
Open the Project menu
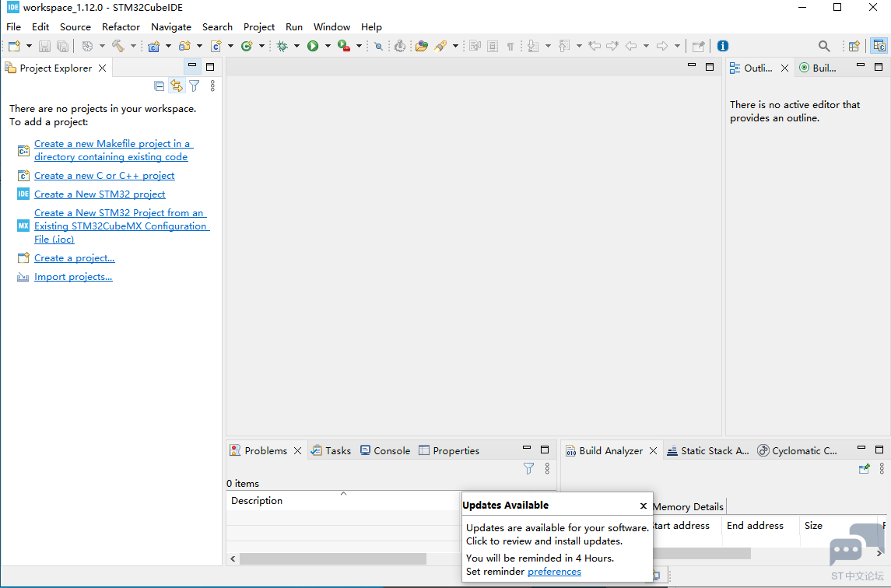click(258, 26)
